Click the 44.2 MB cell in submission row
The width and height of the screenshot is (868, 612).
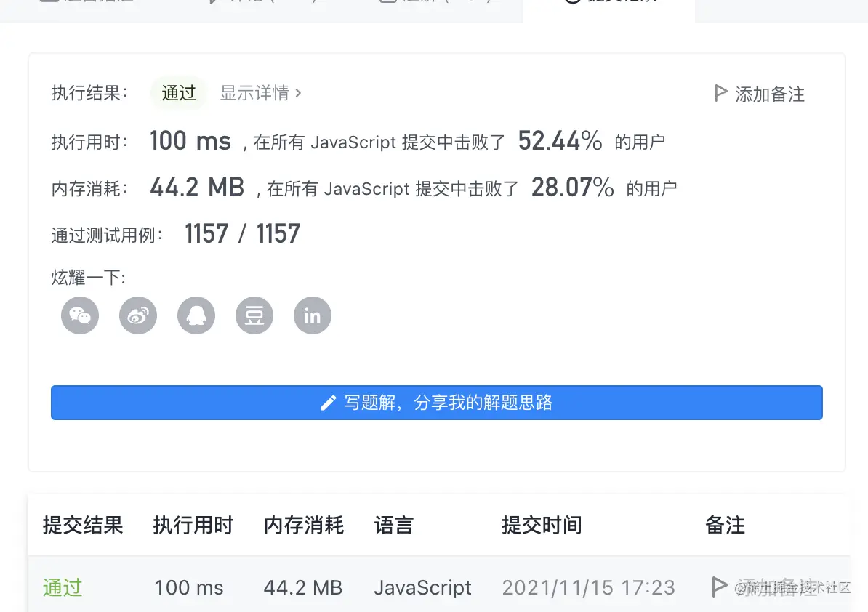[x=303, y=587]
